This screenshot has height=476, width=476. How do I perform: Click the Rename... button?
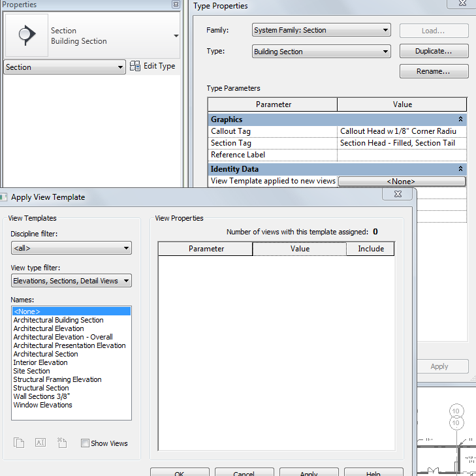point(434,71)
